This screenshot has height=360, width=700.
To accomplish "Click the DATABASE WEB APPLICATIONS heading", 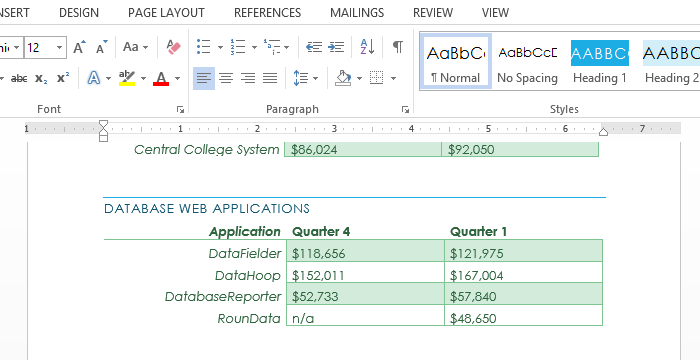I will (207, 209).
